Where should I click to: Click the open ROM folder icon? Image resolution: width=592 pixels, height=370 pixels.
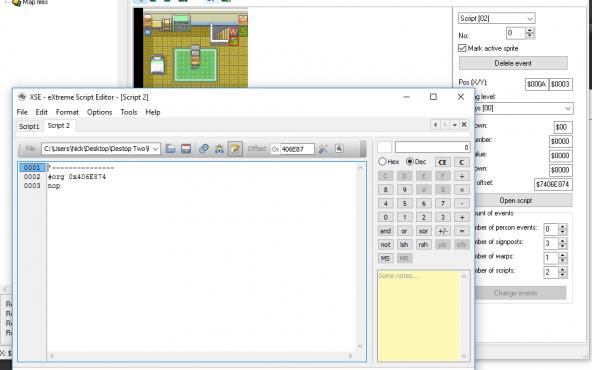coord(170,149)
